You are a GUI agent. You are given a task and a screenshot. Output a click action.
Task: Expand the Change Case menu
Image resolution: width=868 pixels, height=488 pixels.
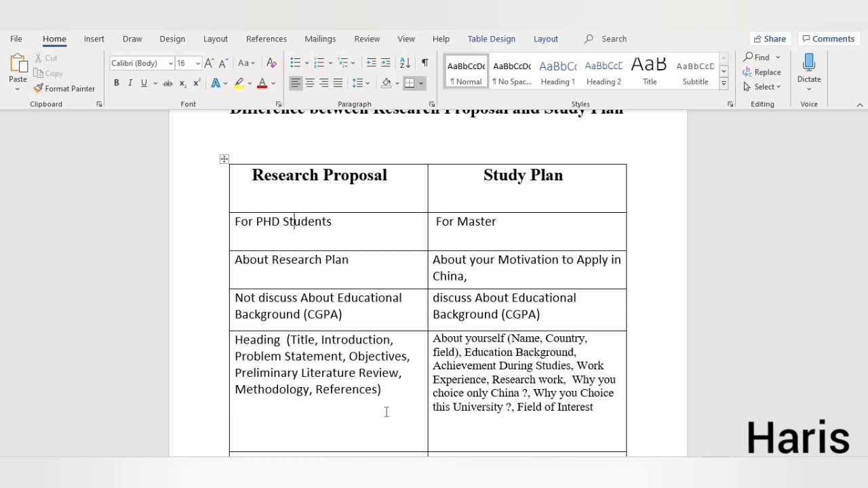coord(246,63)
